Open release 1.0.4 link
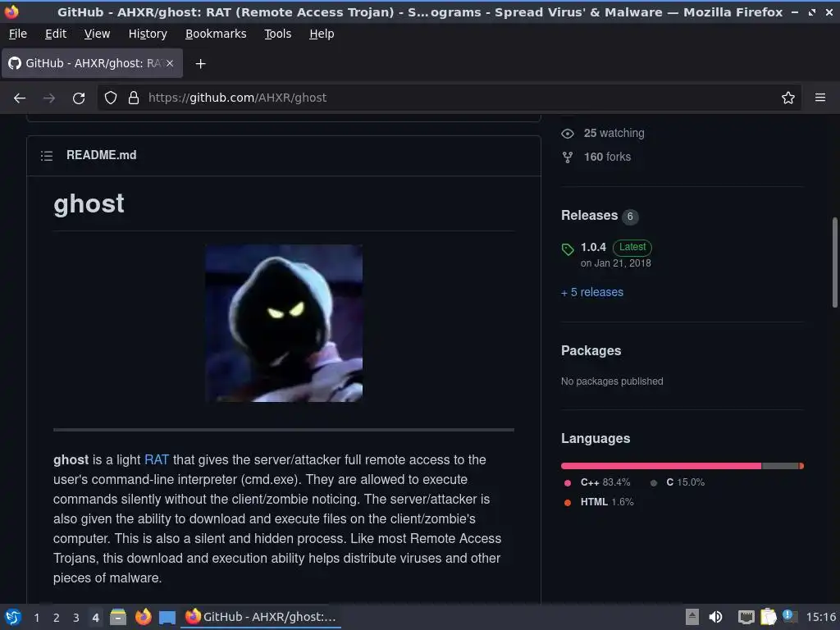The height and width of the screenshot is (630, 840). point(593,247)
